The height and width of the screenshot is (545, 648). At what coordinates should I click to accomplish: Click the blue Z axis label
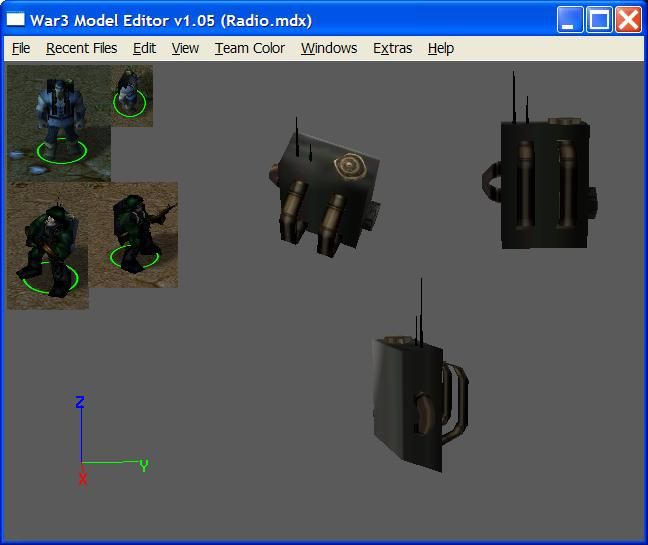(x=80, y=402)
